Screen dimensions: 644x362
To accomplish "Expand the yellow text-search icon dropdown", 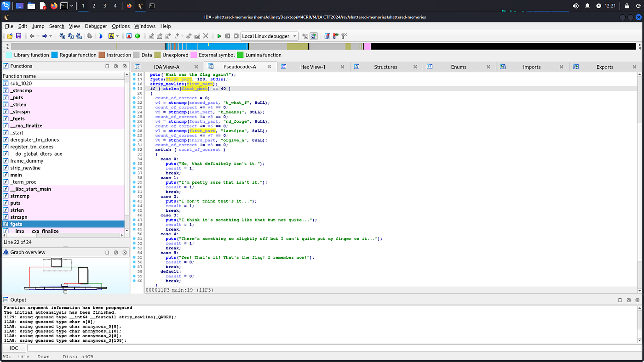I will pyautogui.click(x=117, y=36).
